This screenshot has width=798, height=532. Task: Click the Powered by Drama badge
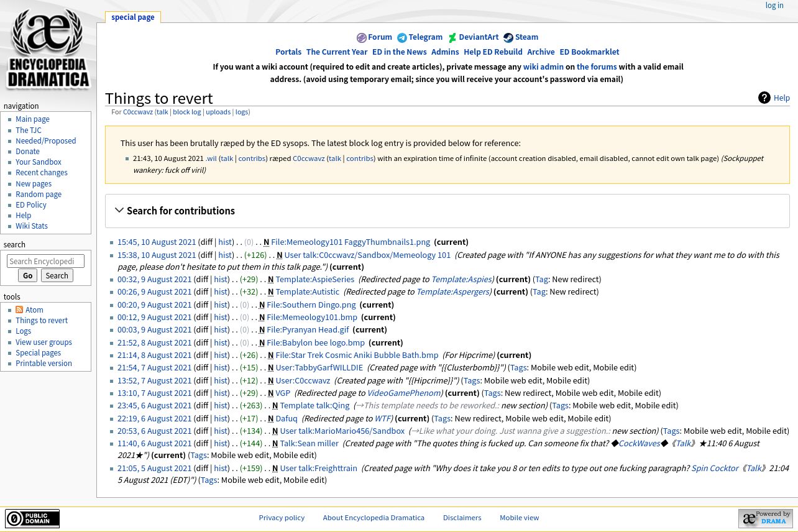(x=766, y=518)
